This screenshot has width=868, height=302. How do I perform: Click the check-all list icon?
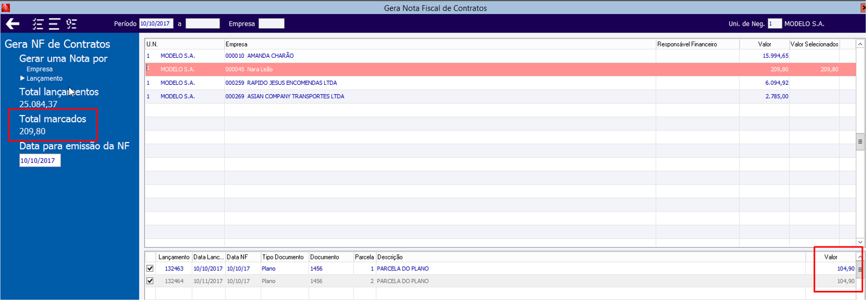(x=38, y=24)
